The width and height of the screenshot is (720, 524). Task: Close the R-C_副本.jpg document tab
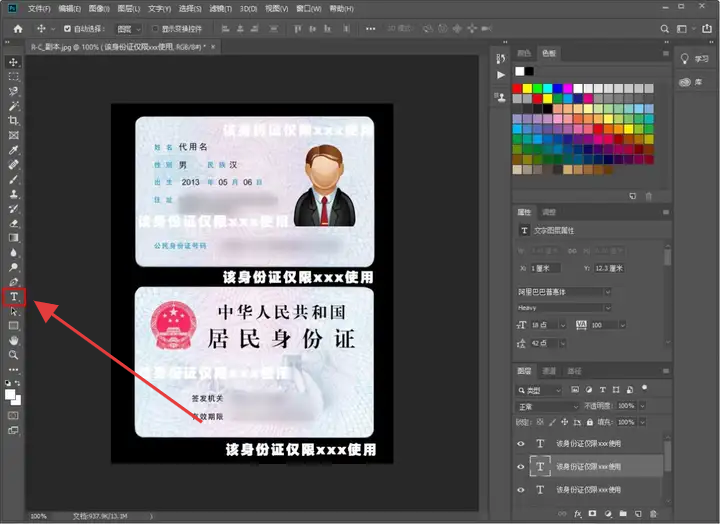[x=213, y=47]
